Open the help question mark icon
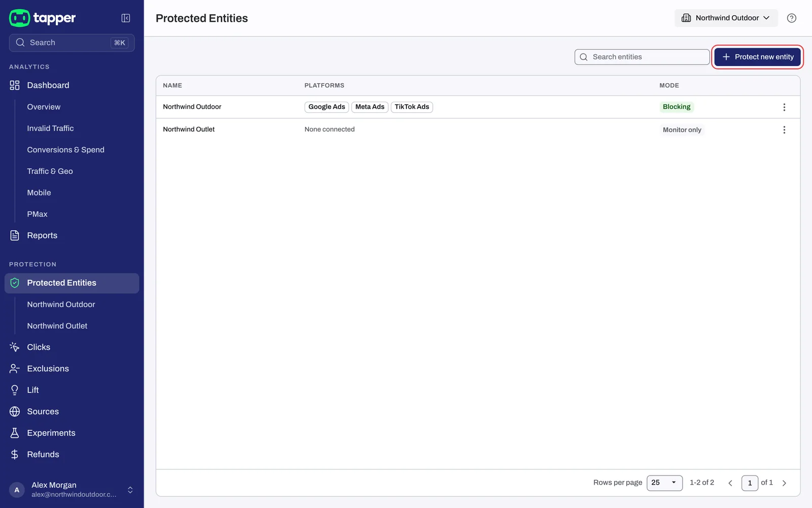The height and width of the screenshot is (508, 812). [791, 18]
